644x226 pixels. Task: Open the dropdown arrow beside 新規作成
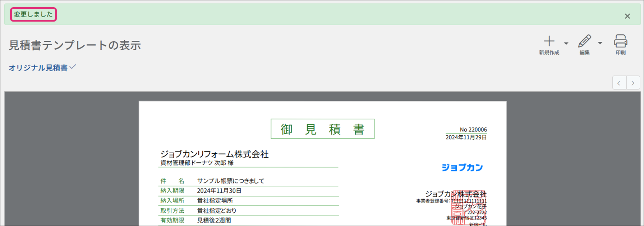tap(566, 44)
